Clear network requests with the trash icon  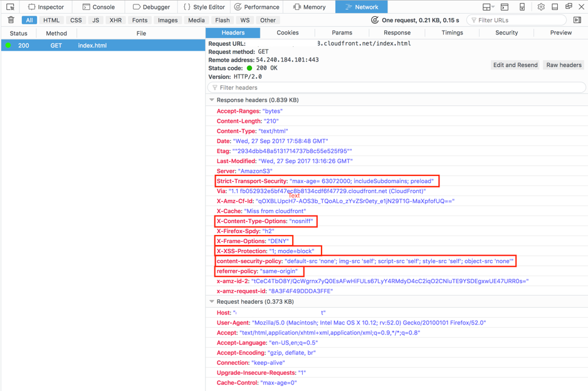(11, 19)
